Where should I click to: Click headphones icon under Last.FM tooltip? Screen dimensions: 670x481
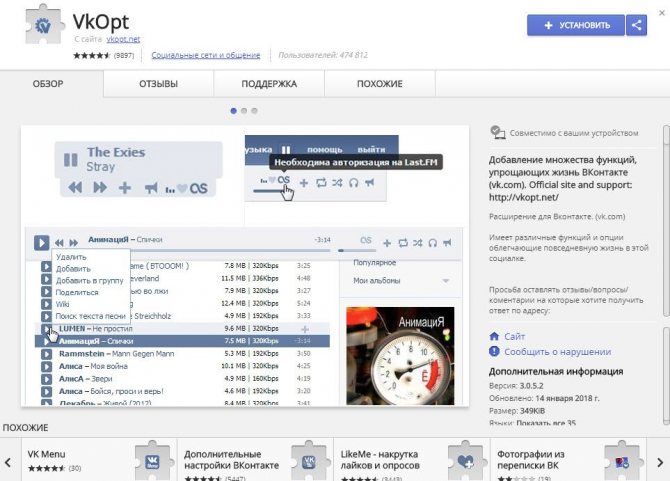coord(353,183)
